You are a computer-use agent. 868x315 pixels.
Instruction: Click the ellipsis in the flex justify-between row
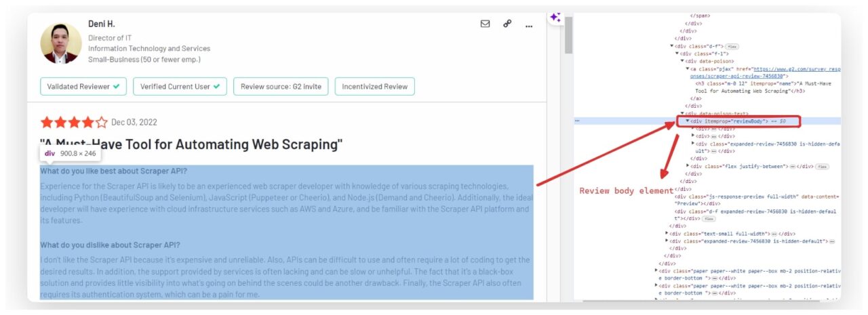click(x=793, y=166)
